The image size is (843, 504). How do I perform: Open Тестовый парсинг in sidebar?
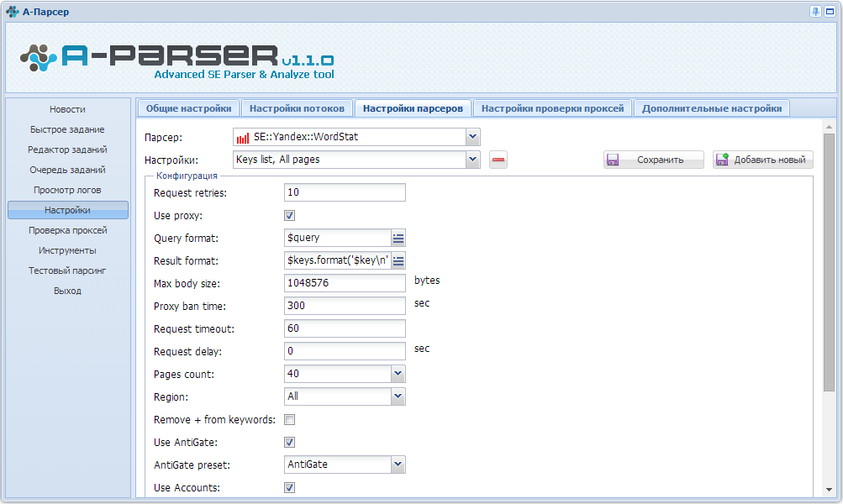68,270
